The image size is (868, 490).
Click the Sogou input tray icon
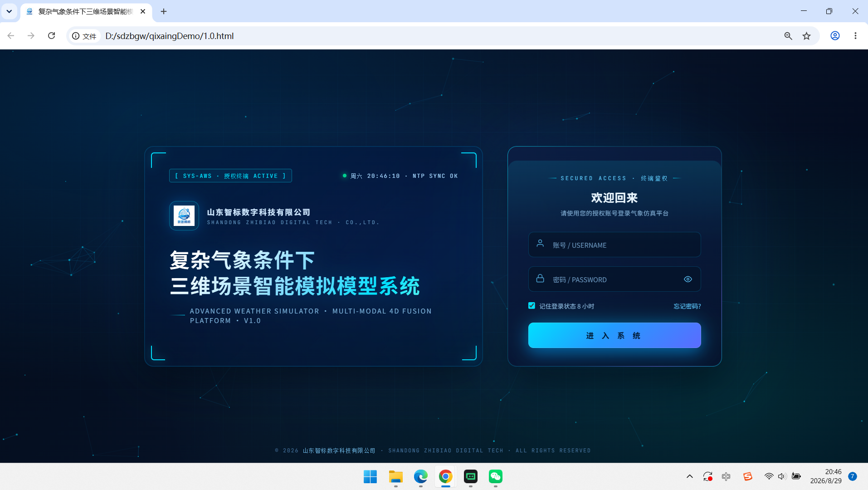pyautogui.click(x=748, y=476)
